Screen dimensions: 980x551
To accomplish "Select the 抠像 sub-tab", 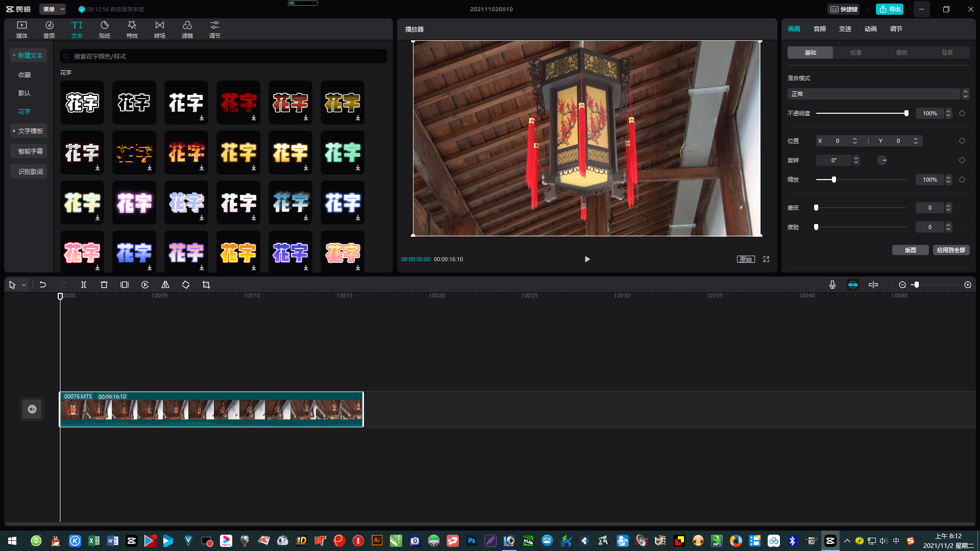I will [x=856, y=53].
